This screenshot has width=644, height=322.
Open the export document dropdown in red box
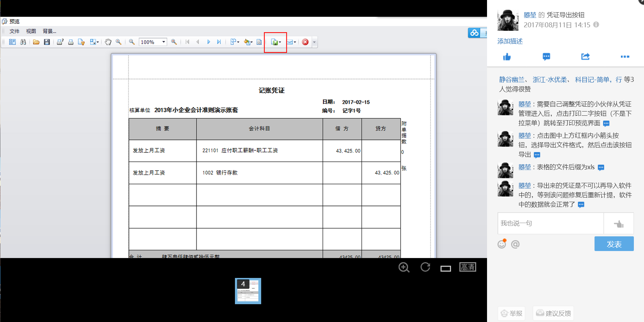pos(280,42)
